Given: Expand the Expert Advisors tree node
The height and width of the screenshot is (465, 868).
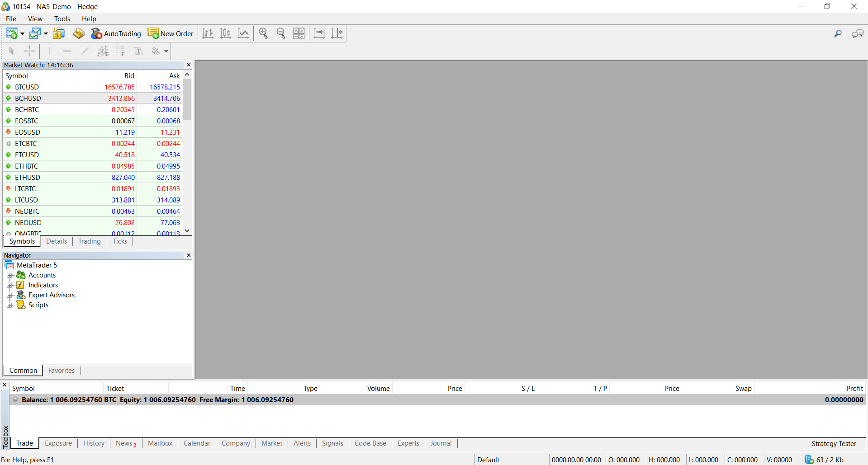Looking at the screenshot, I should pyautogui.click(x=9, y=295).
